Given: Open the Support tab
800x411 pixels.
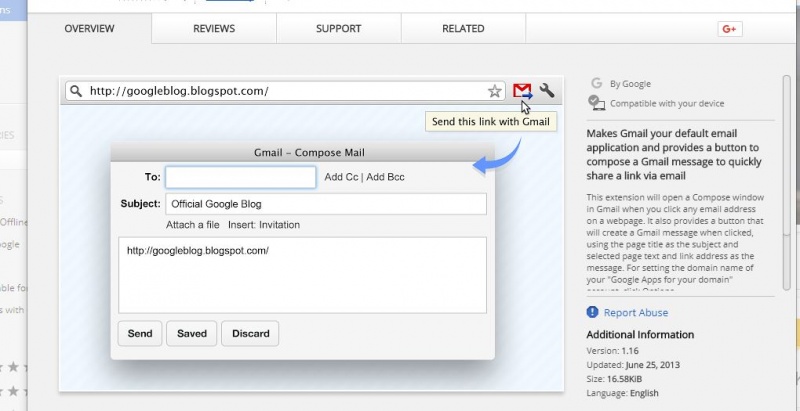Looking at the screenshot, I should (338, 29).
